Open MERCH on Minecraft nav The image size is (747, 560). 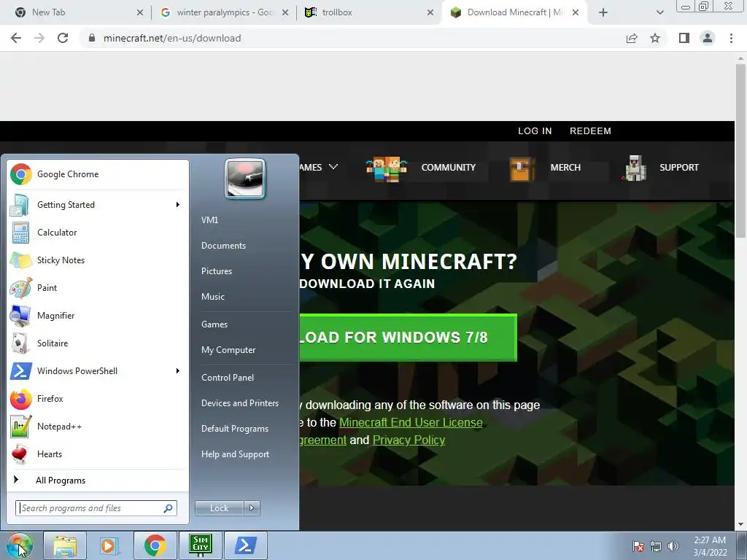tap(565, 168)
